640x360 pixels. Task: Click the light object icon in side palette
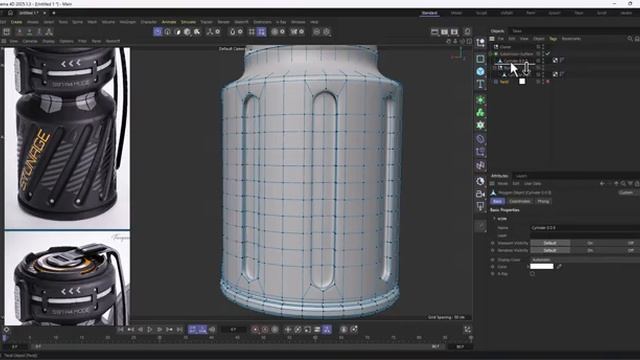click(480, 206)
